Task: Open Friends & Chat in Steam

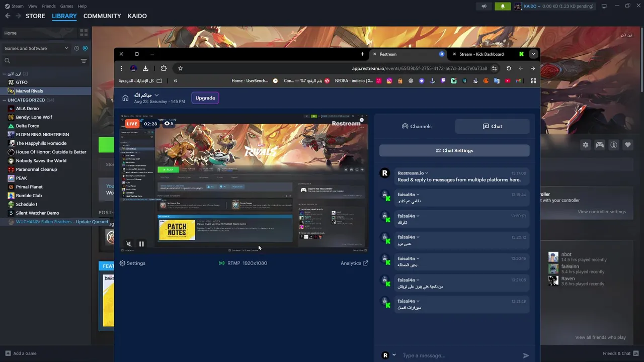Action: tap(621, 353)
